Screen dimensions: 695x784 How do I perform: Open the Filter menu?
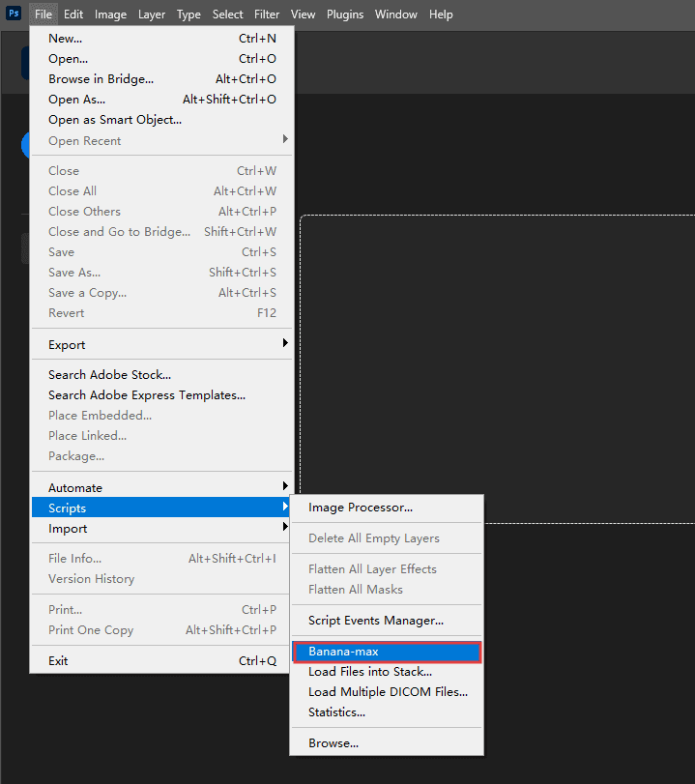coord(267,14)
